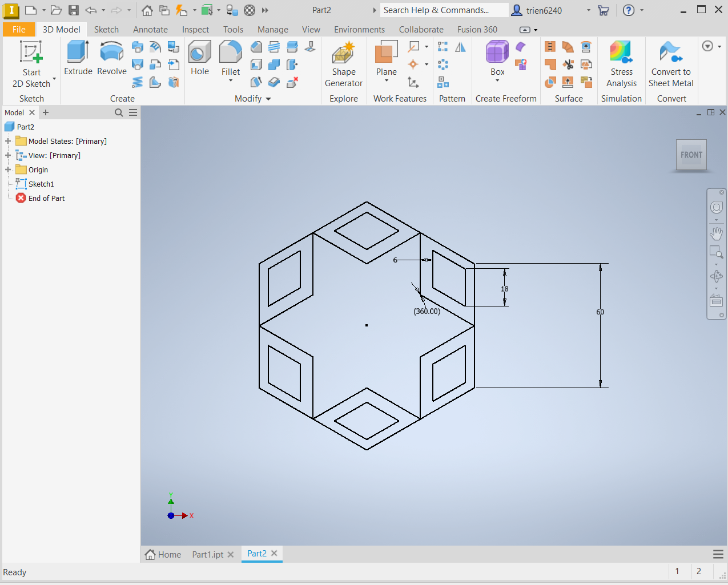Click the Extrude tool icon
Screen dimensions: 728x585
coord(78,53)
